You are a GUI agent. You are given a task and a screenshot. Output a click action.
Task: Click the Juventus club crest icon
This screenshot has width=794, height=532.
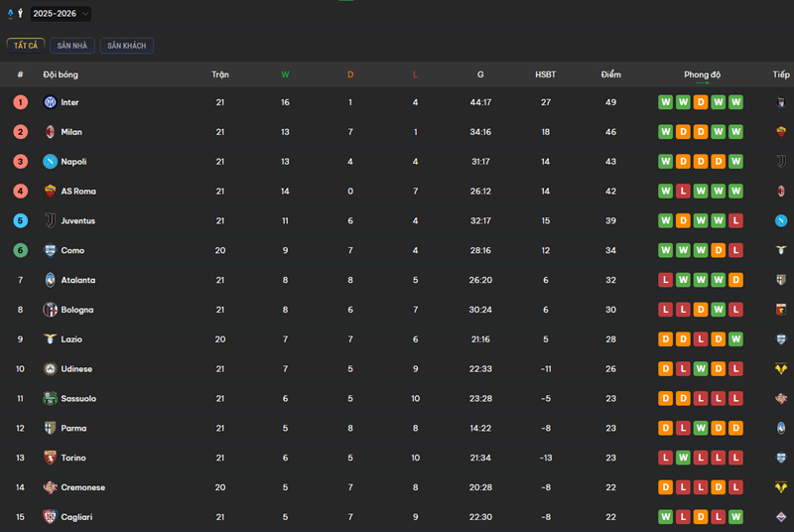[50, 220]
